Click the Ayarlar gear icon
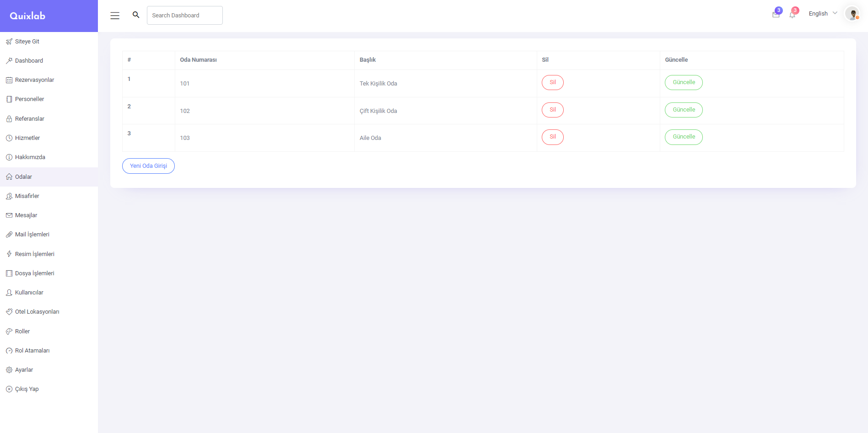The width and height of the screenshot is (868, 433). tap(9, 370)
